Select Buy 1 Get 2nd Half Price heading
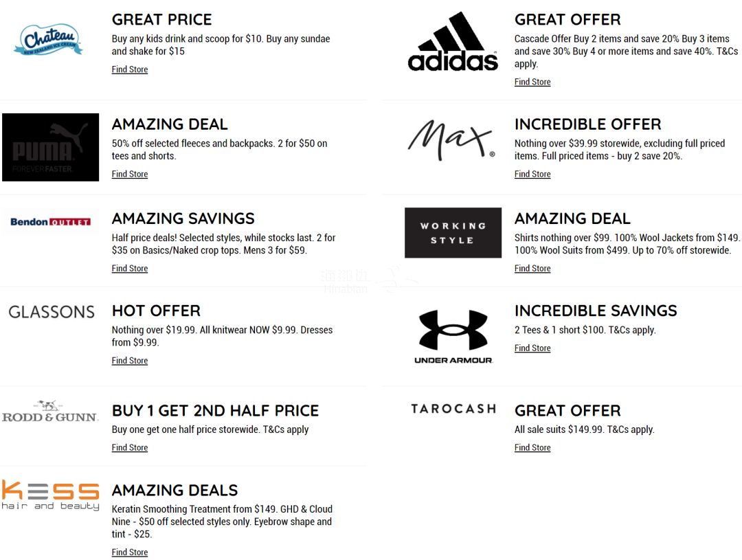Image resolution: width=742 pixels, height=560 pixels. [x=215, y=410]
